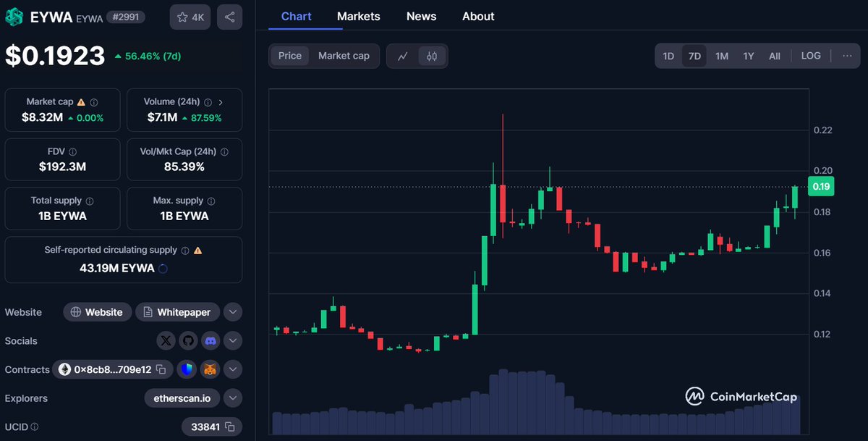Expand more explorers dropdown chevron
The width and height of the screenshot is (868, 441).
coord(232,398)
